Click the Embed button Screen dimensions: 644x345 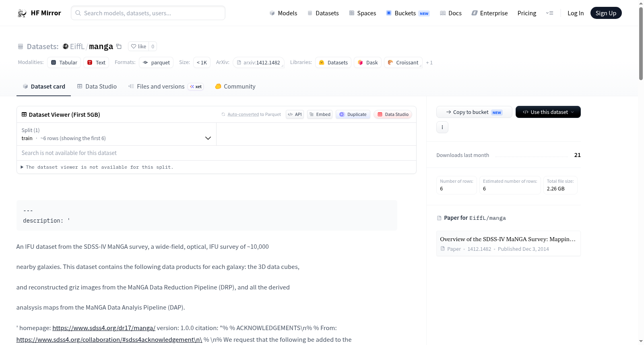click(320, 114)
